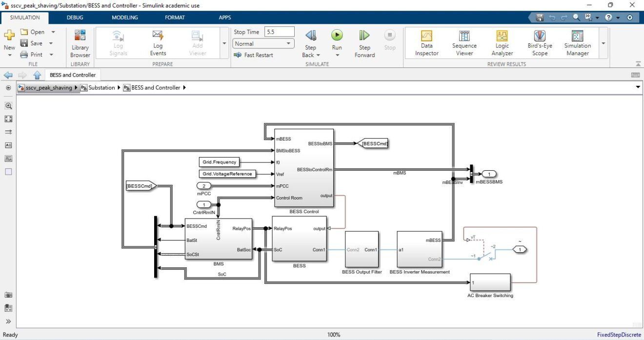Click FixedStepDiscrete in the status bar
This screenshot has height=340, width=644.
(x=618, y=335)
